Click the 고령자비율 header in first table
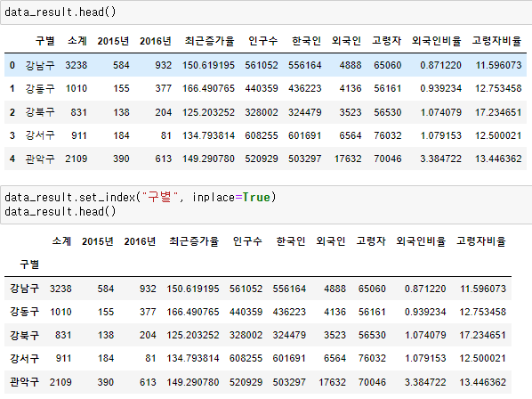The image size is (532, 399). point(496,41)
